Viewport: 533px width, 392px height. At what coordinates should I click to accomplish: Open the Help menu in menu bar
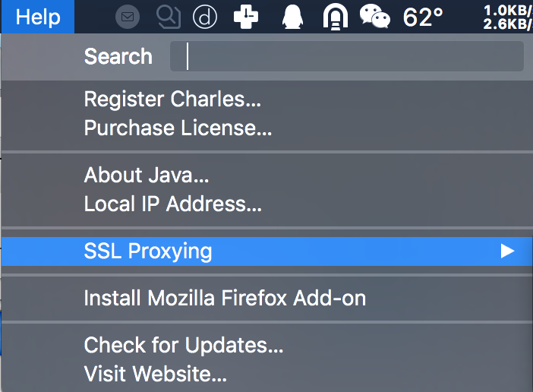click(37, 16)
